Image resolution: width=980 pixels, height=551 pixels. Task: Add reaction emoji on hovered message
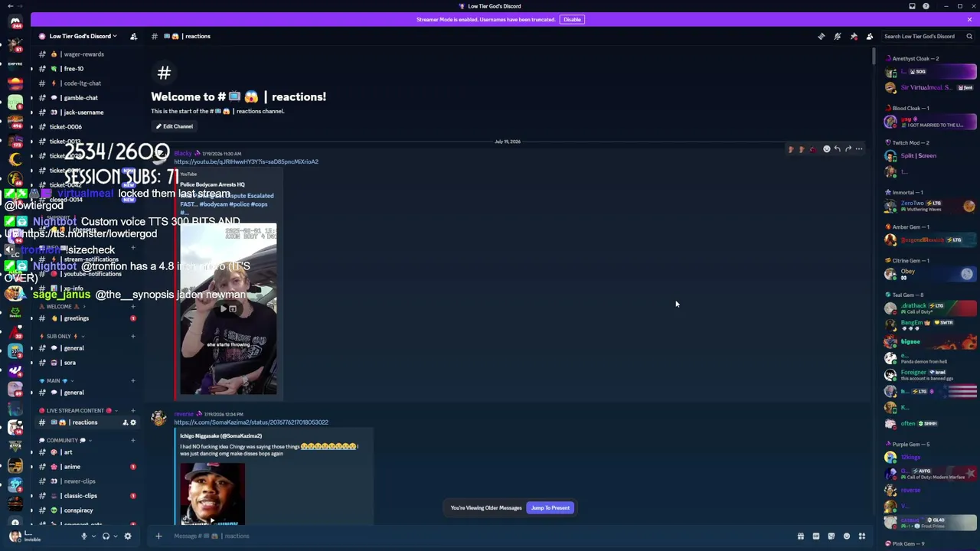[x=826, y=149]
